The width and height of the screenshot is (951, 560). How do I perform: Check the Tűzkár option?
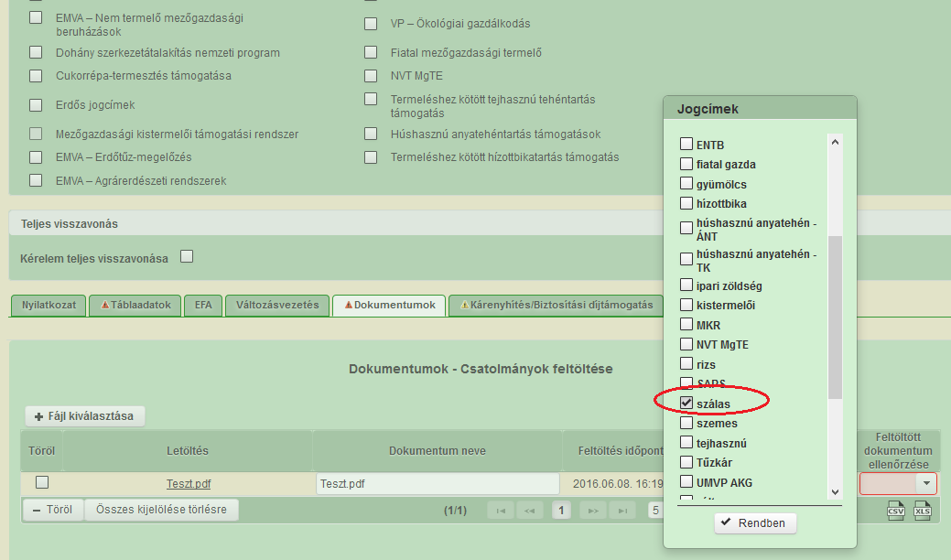click(686, 462)
